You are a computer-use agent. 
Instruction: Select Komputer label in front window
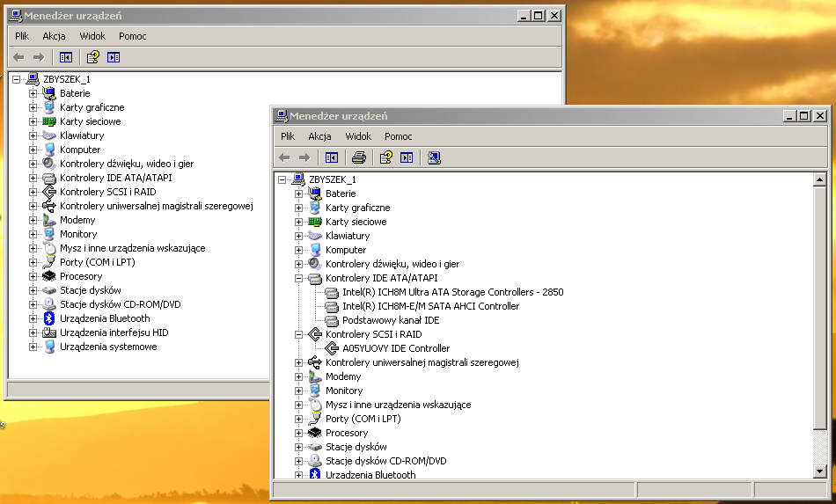tap(346, 250)
